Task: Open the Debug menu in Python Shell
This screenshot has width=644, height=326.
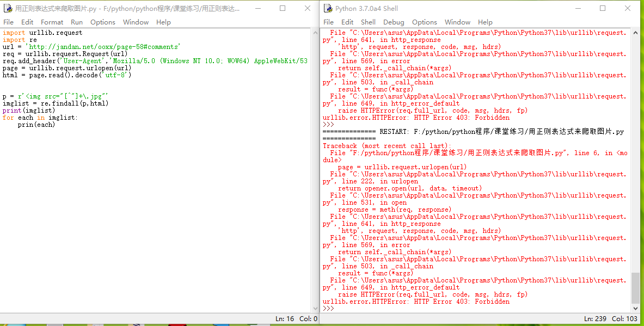Action: click(394, 22)
